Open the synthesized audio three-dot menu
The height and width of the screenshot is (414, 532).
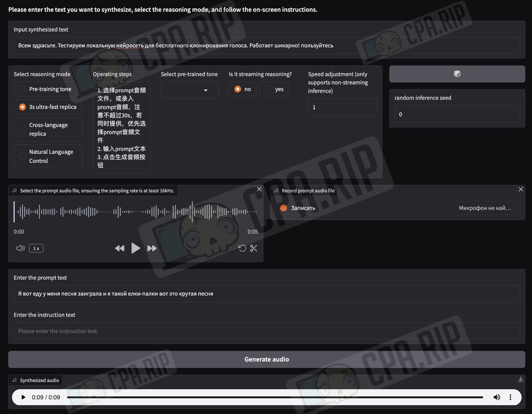coord(510,397)
